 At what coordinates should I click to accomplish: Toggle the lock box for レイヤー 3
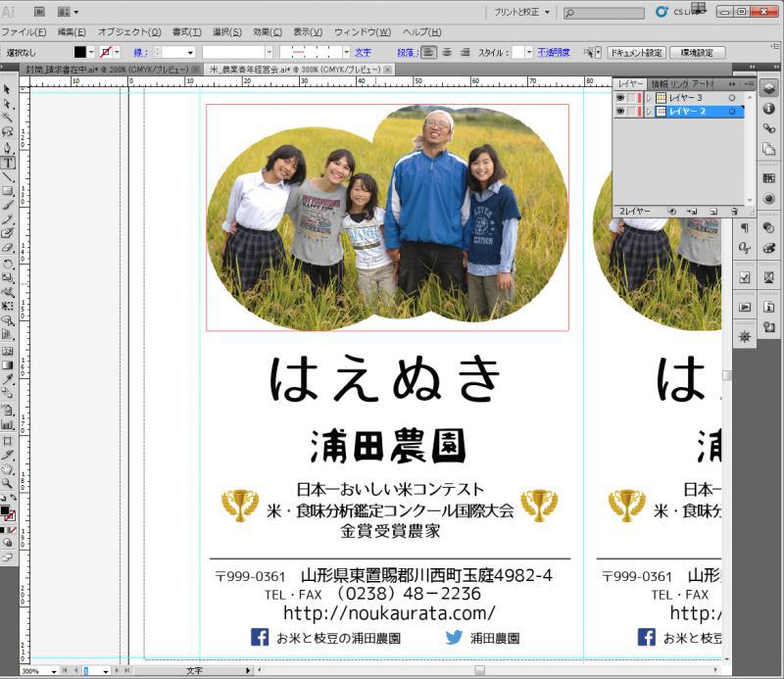click(x=633, y=98)
